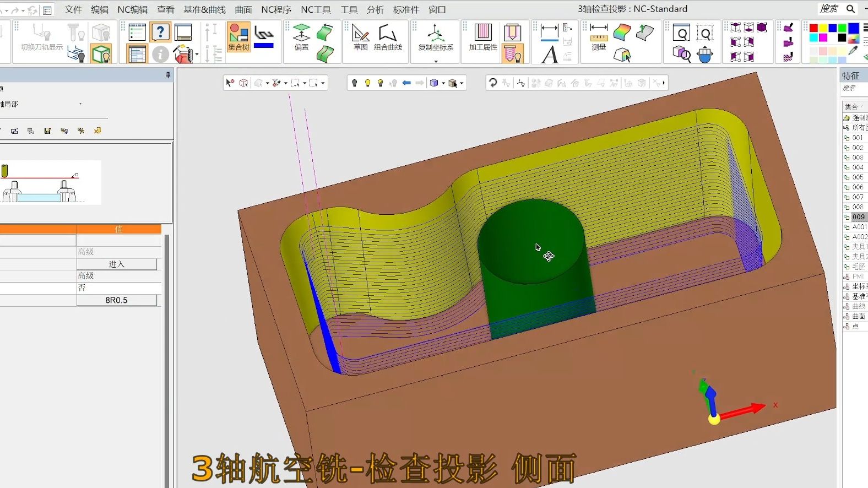Click the 8R0.5 tool button
Image resolution: width=868 pixels, height=488 pixels.
point(116,300)
